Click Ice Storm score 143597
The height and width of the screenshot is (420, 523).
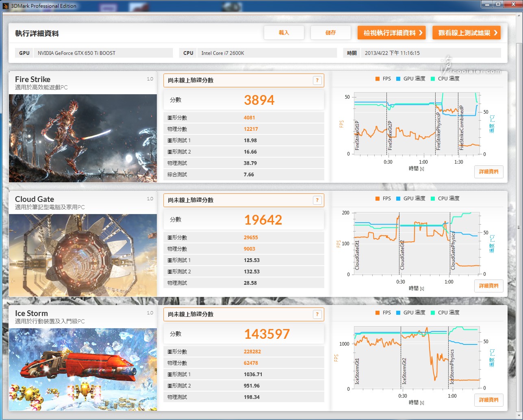[x=267, y=334]
